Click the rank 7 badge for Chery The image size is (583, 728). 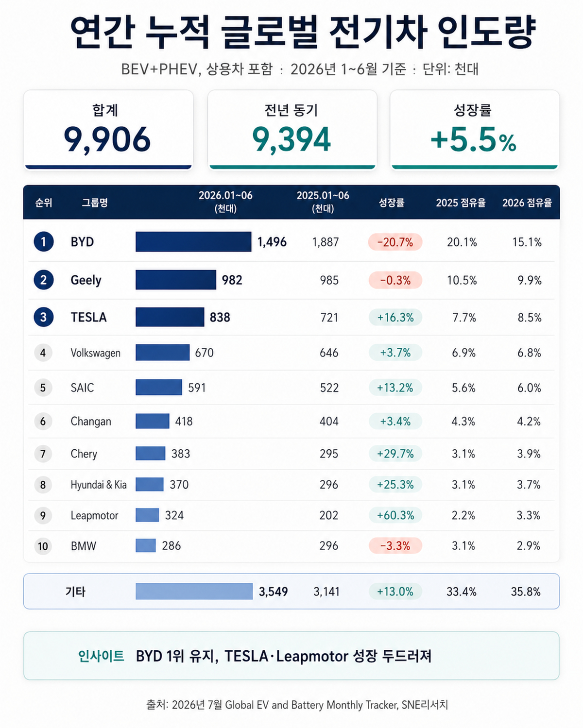[x=43, y=454]
